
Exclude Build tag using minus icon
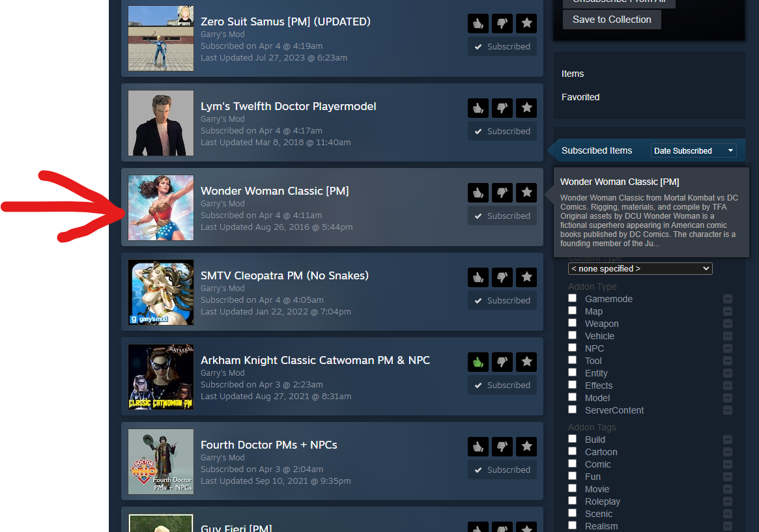(728, 440)
